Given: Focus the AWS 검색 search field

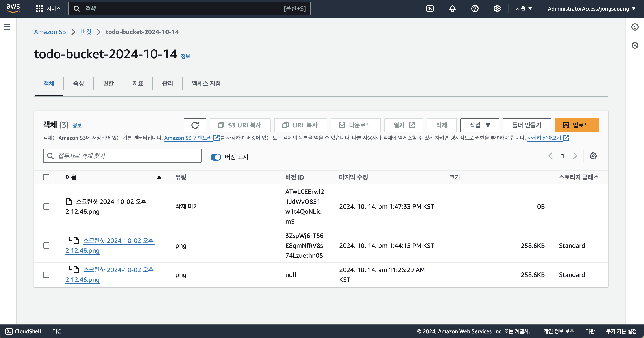Looking at the screenshot, I should 189,9.
